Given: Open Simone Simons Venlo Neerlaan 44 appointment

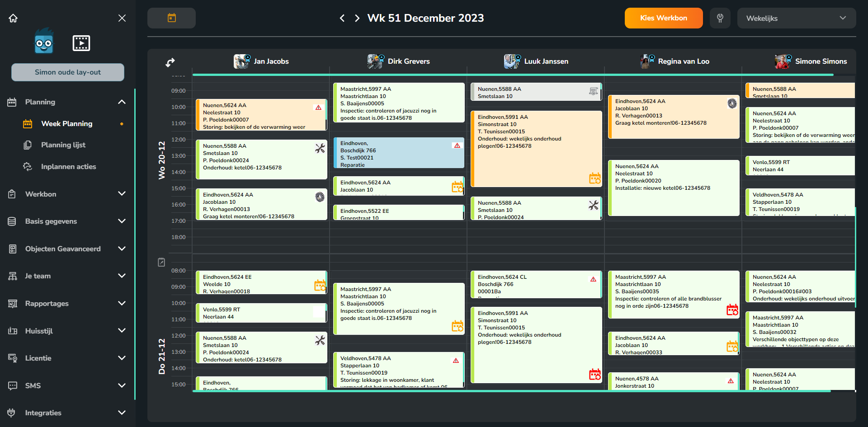Looking at the screenshot, I should [800, 166].
